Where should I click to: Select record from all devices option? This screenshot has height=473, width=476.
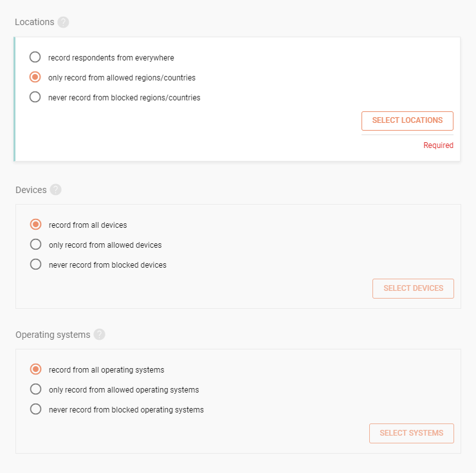(x=35, y=225)
